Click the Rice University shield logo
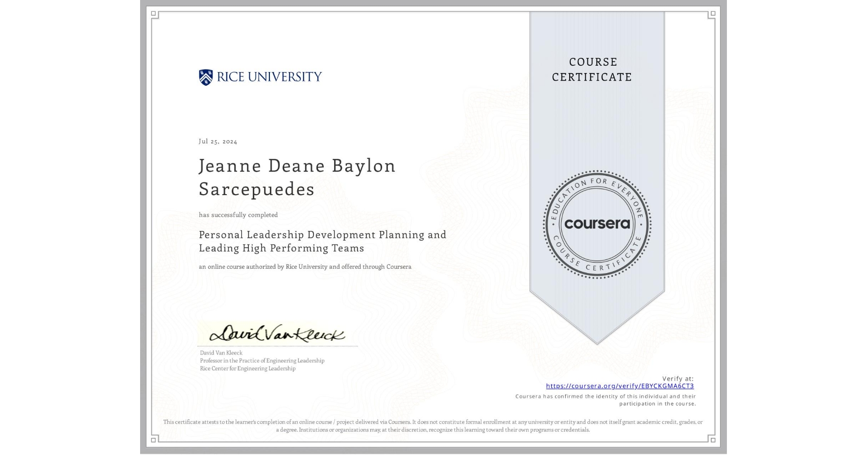 point(206,77)
